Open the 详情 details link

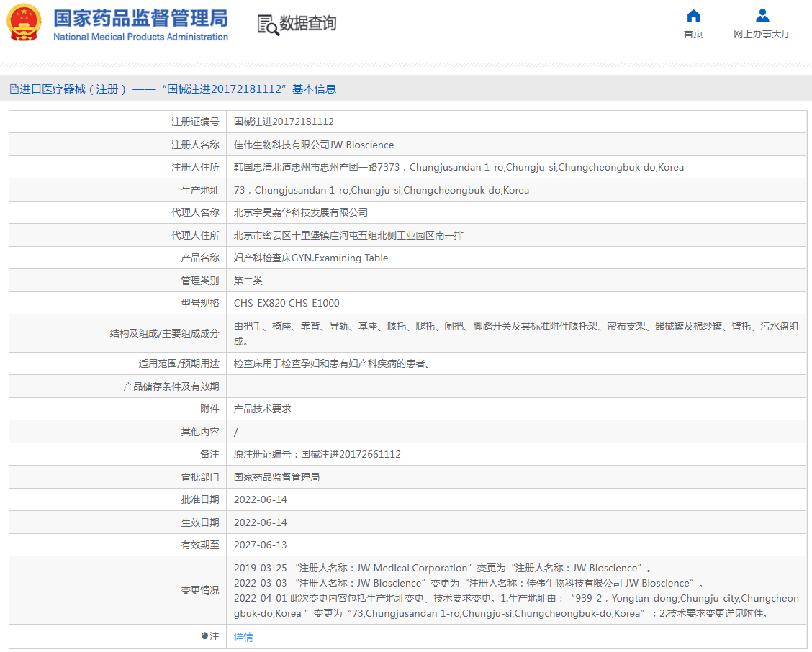pyautogui.click(x=243, y=637)
